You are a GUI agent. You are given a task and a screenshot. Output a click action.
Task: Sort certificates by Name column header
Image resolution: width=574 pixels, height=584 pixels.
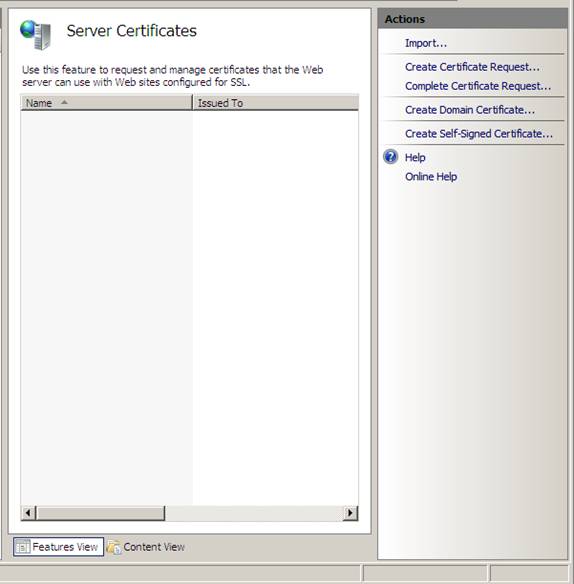click(107, 102)
